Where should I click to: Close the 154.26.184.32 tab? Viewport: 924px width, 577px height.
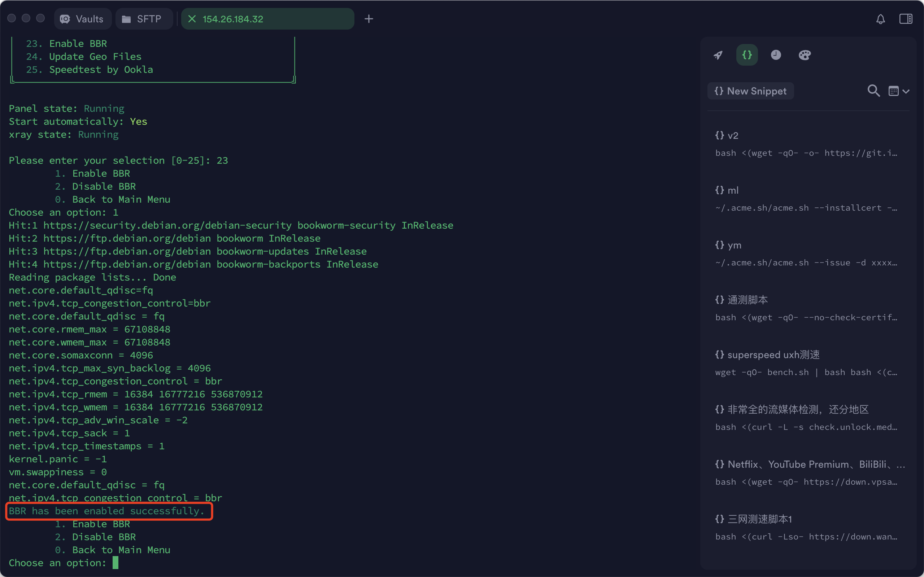click(x=192, y=19)
